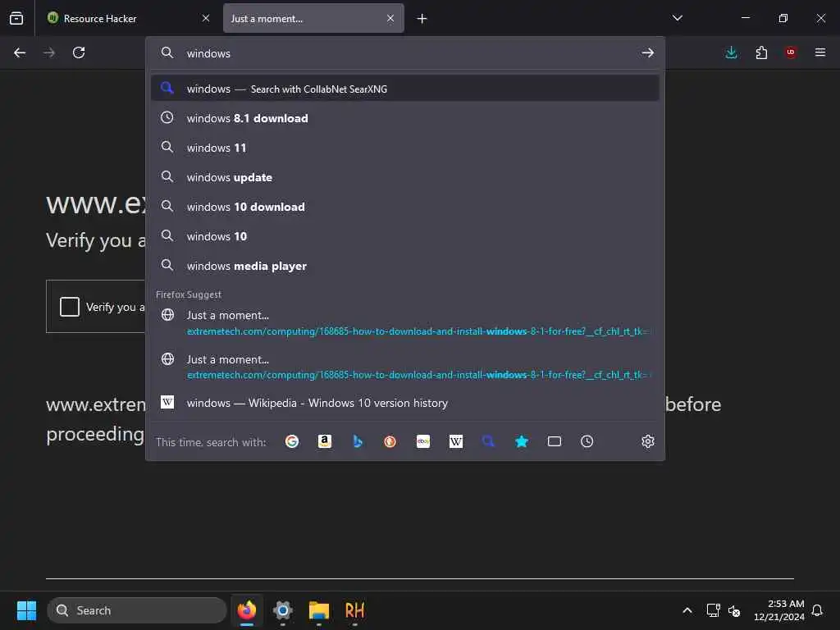
Task: Open the Extensions menu
Action: pos(761,52)
